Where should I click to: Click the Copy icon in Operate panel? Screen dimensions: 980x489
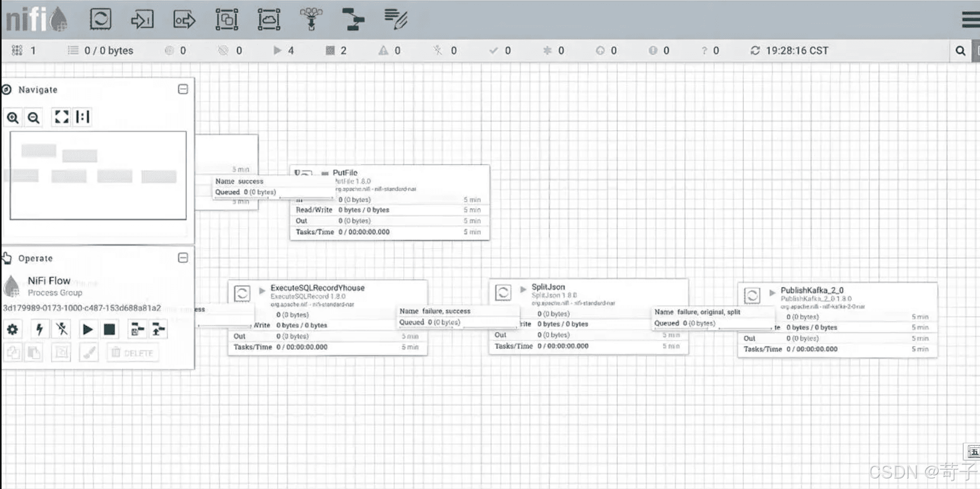pyautogui.click(x=13, y=352)
